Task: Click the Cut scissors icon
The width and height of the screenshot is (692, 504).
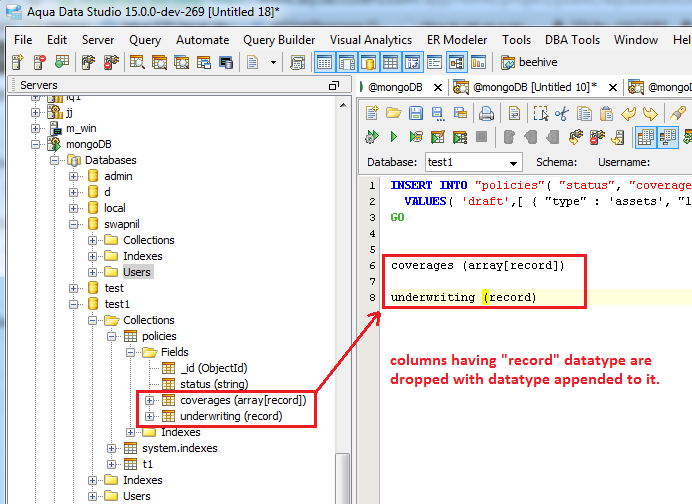Action: (562, 113)
